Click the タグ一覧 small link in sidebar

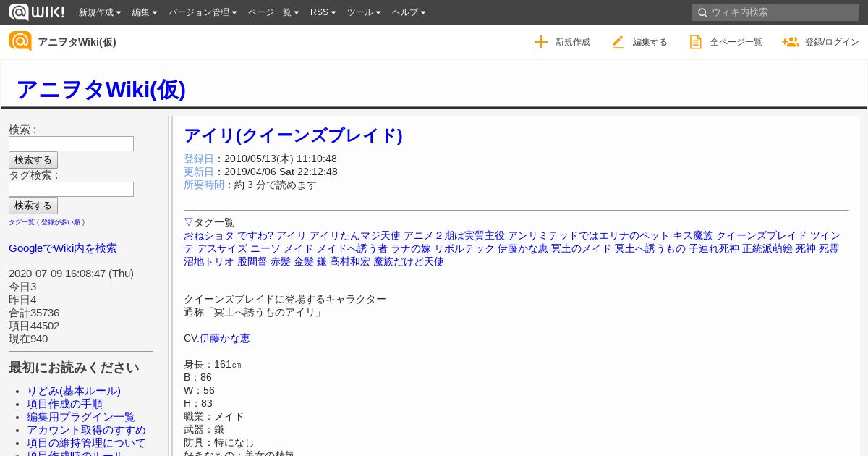22,222
